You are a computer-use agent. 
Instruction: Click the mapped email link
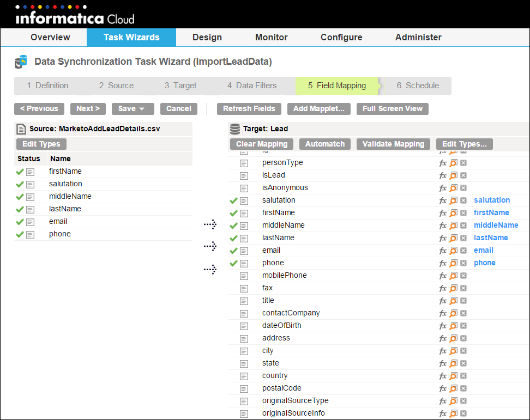tap(483, 250)
